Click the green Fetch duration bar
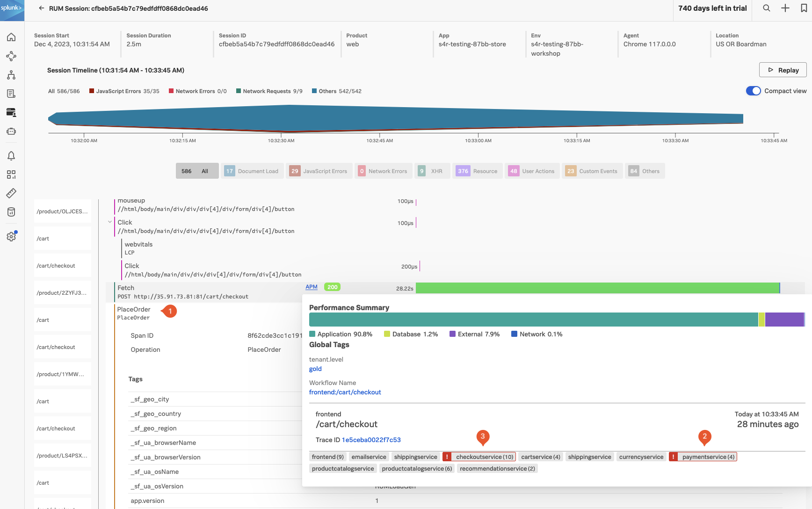Image resolution: width=812 pixels, height=509 pixels. (598, 288)
